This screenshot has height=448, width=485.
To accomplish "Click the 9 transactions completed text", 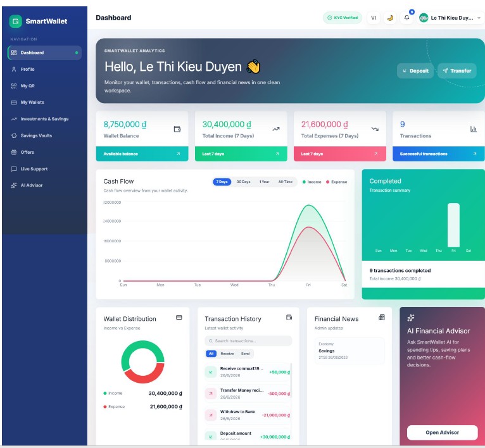I will pos(400,271).
